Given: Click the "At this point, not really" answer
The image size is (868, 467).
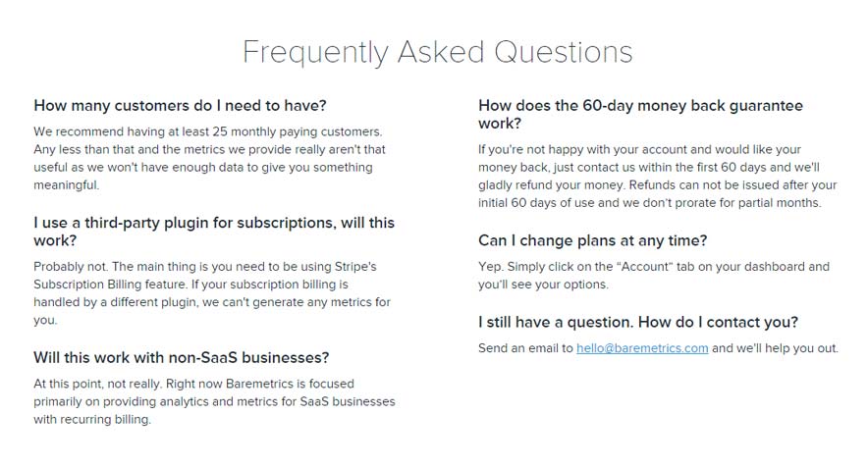Looking at the screenshot, I should tap(214, 401).
